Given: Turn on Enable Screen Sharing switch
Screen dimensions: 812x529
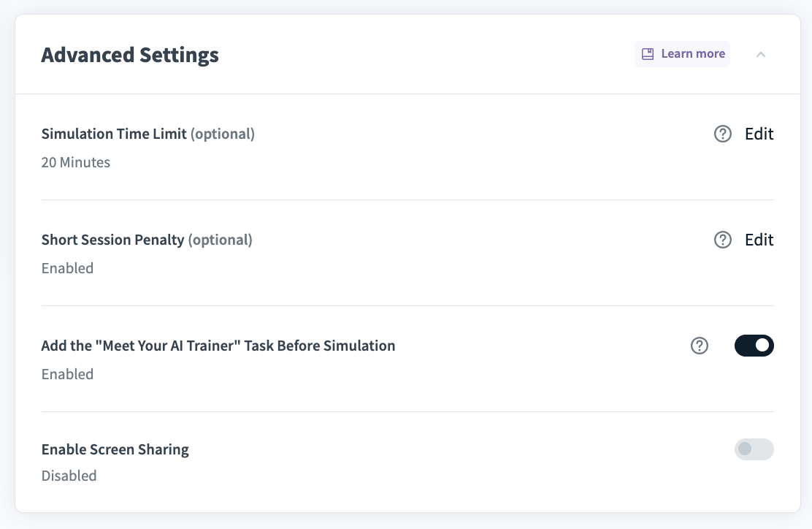Looking at the screenshot, I should (754, 449).
